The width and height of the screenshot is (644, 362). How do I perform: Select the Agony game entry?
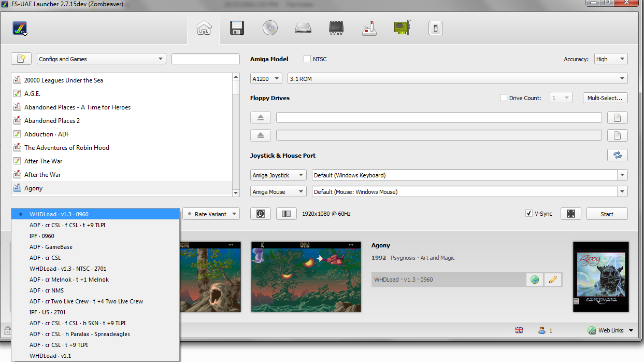coord(122,188)
